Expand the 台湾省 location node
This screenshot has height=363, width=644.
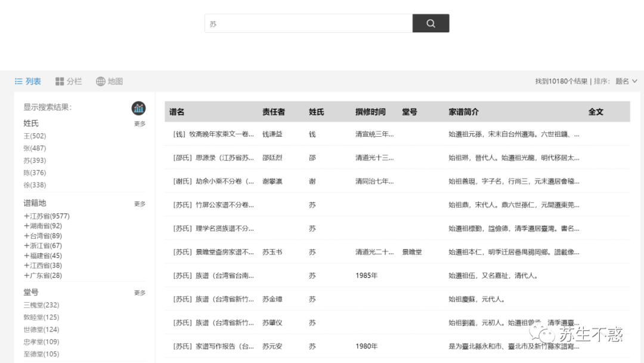click(27, 236)
